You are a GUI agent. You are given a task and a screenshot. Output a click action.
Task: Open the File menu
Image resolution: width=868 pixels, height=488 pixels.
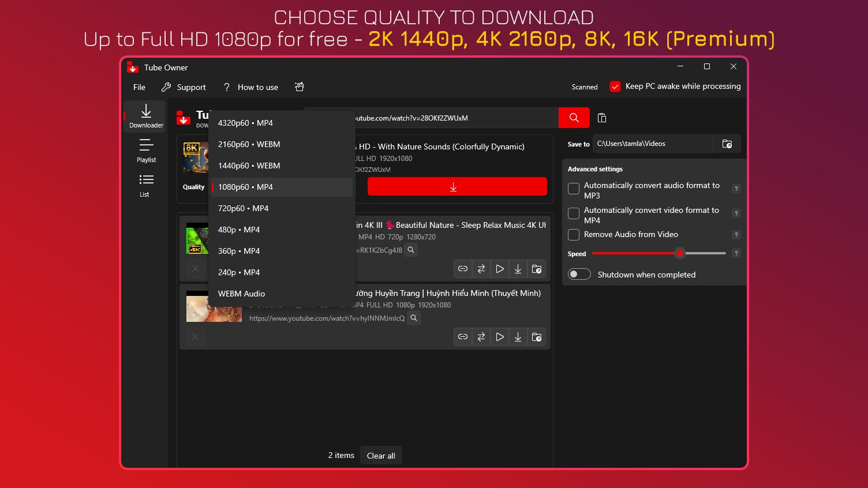tap(139, 87)
